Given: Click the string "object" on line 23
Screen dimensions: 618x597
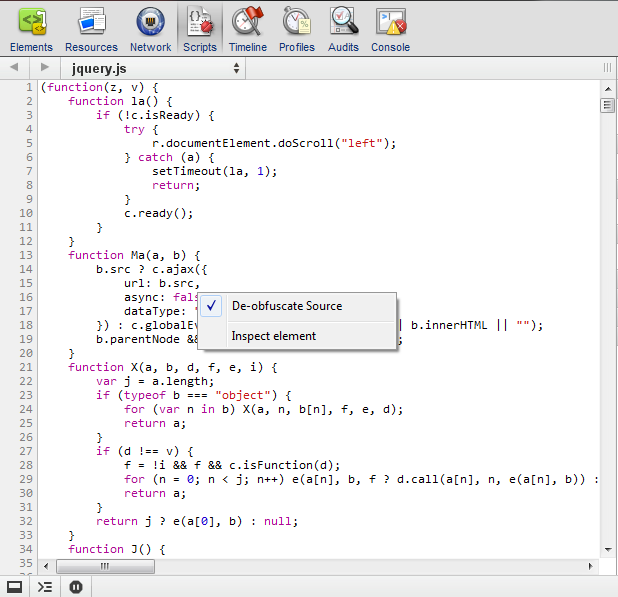Looking at the screenshot, I should [243, 395].
